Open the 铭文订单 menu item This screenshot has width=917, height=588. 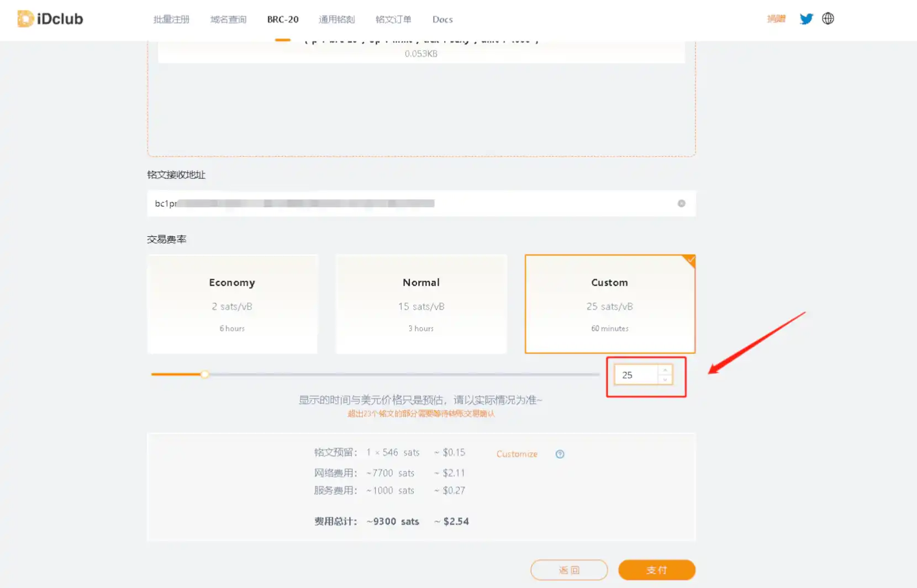[393, 19]
